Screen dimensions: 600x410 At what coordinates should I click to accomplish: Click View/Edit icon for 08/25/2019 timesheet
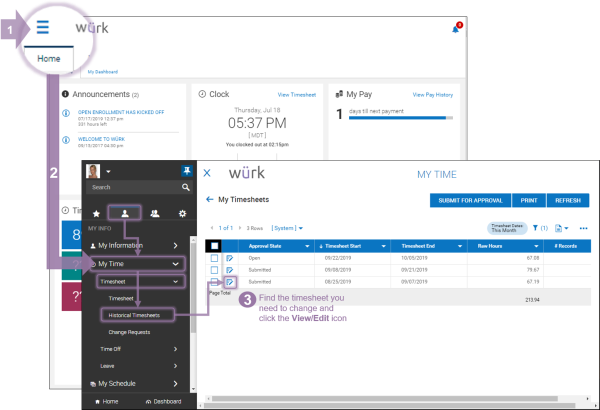tap(230, 282)
